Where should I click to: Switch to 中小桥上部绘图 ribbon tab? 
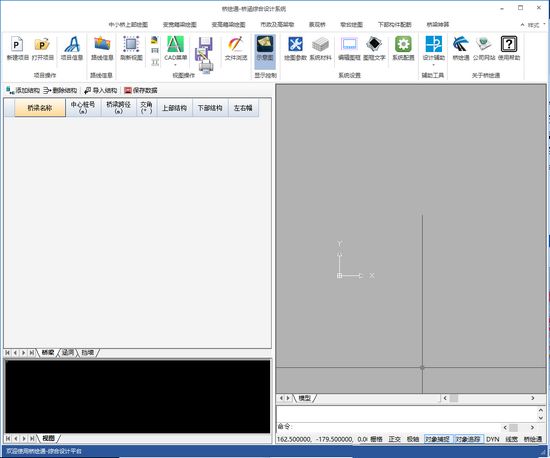(128, 25)
